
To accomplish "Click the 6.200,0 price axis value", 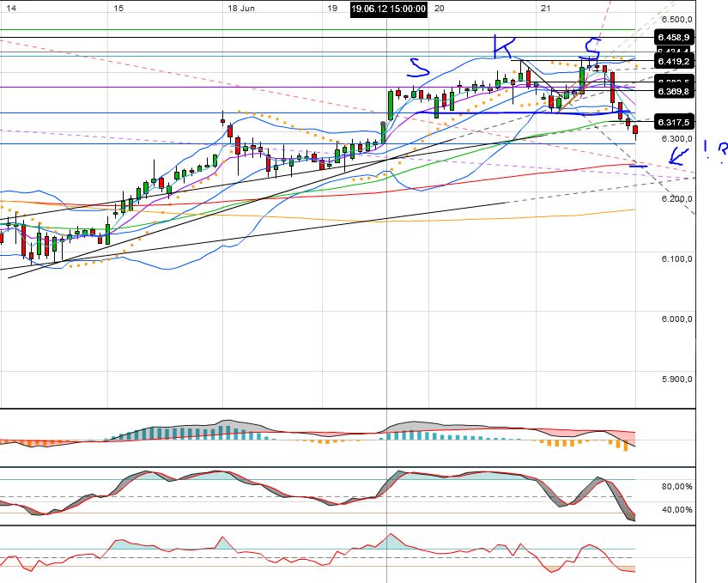I will [677, 198].
